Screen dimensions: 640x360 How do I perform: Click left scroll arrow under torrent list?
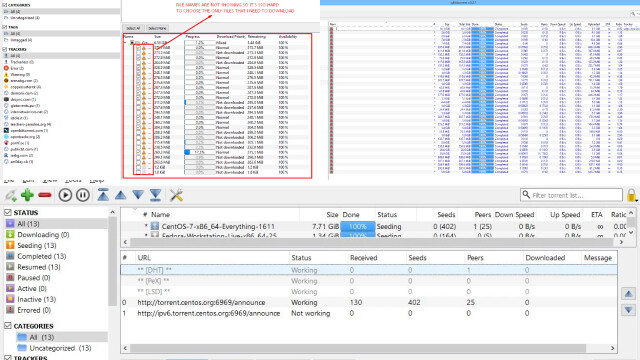pyautogui.click(x=125, y=242)
